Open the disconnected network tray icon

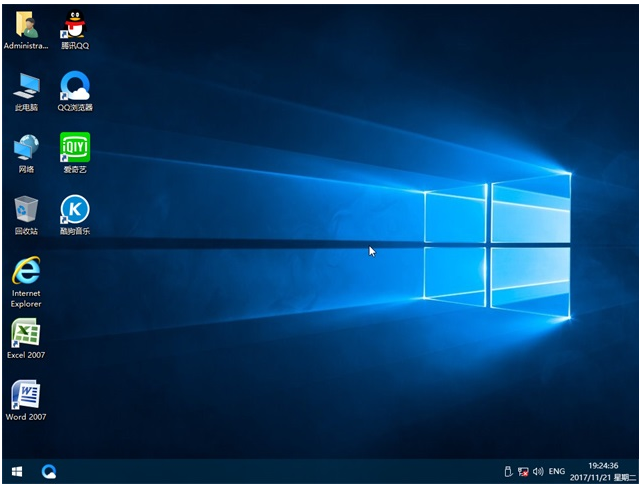pyautogui.click(x=522, y=470)
